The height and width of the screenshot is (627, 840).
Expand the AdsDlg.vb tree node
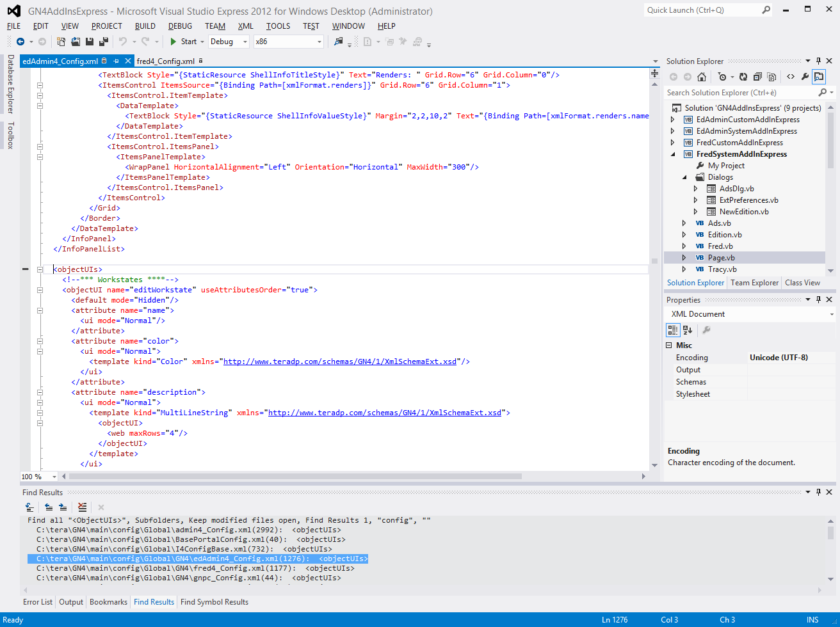(695, 189)
